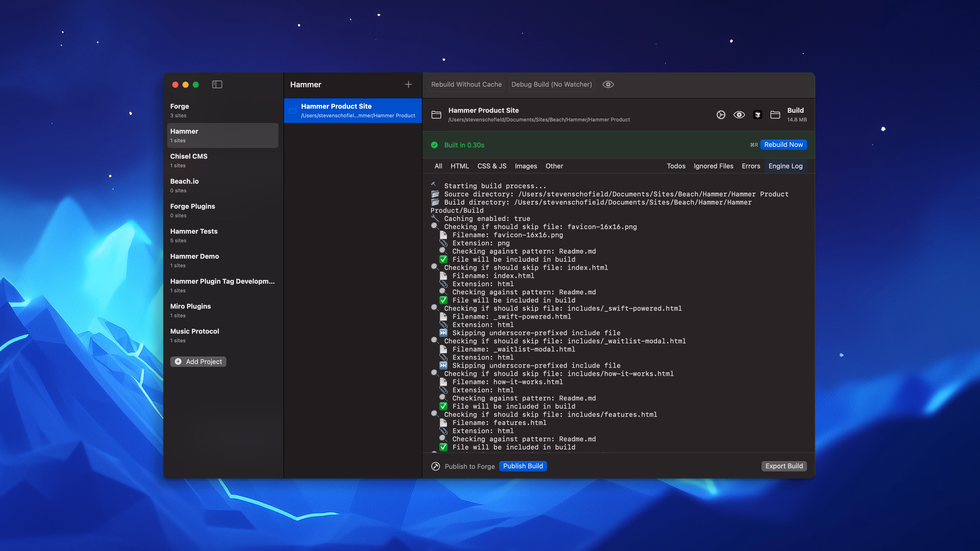
Task: Click the plus icon next to Hammer
Action: (408, 84)
